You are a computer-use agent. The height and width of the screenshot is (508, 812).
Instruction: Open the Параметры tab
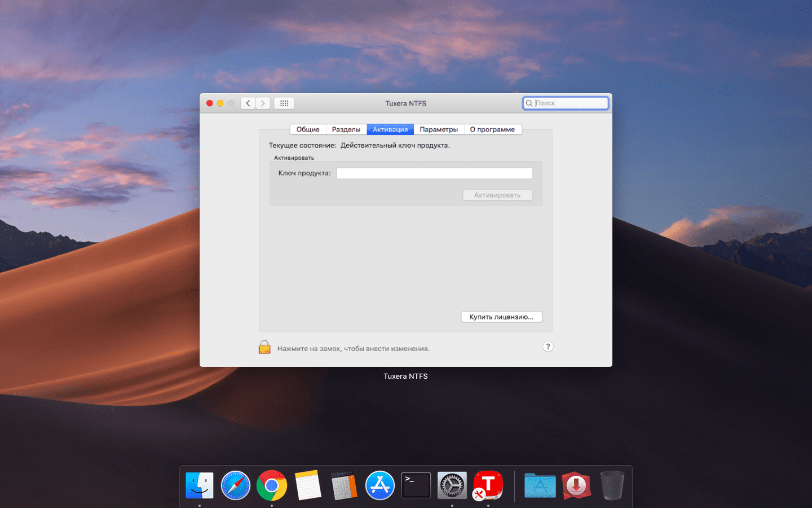[x=439, y=129]
